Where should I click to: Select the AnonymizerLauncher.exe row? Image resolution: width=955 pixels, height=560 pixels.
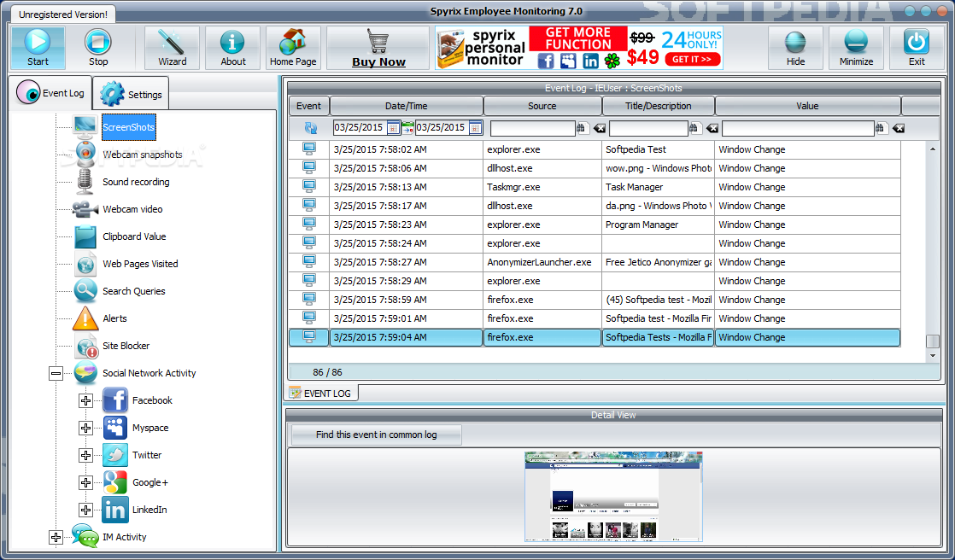tap(595, 262)
